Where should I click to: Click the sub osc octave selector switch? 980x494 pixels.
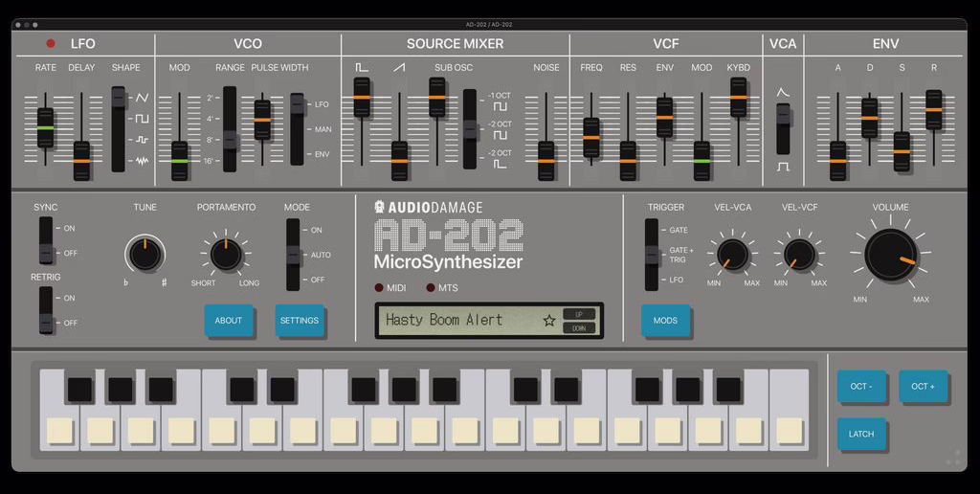click(469, 129)
